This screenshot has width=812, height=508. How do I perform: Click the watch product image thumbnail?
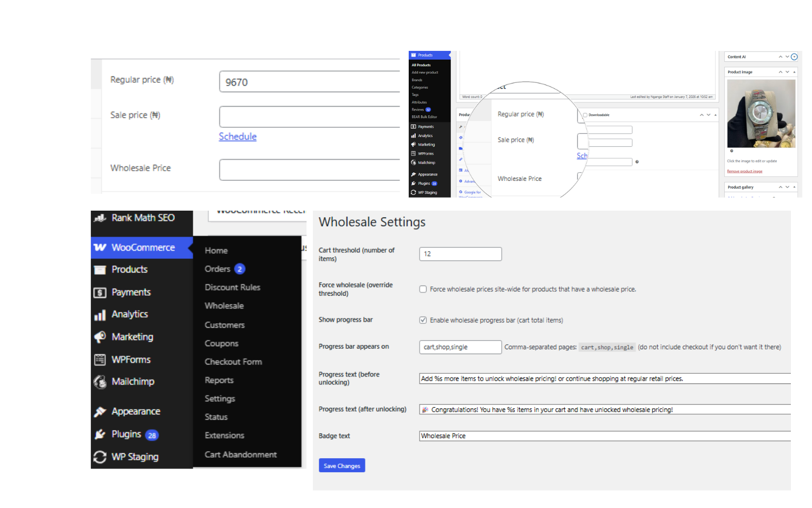[x=761, y=114]
